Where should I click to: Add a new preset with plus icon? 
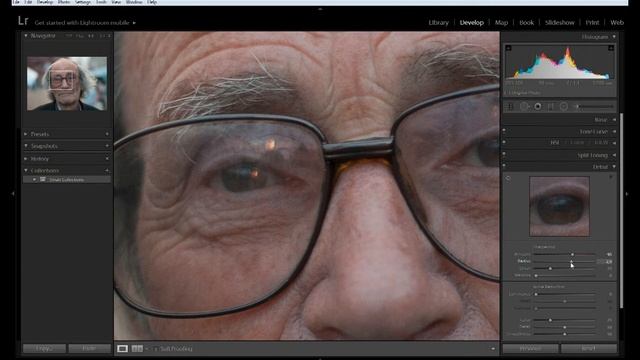(107, 134)
